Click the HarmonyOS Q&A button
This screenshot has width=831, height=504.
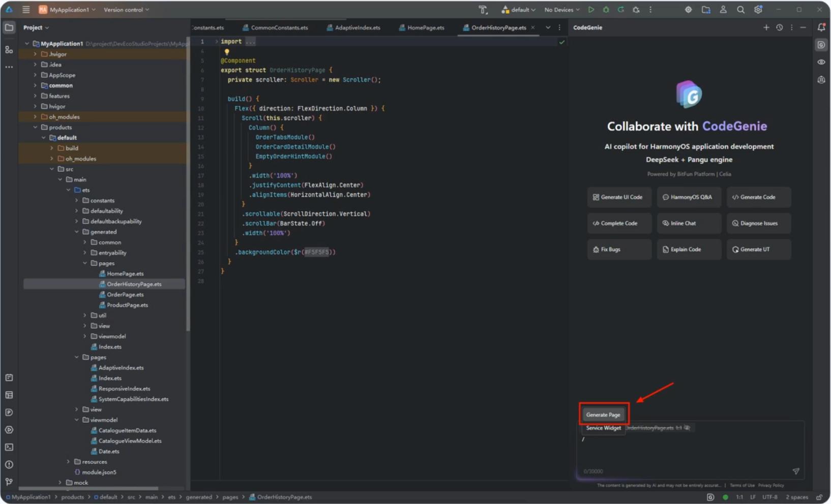pyautogui.click(x=689, y=197)
